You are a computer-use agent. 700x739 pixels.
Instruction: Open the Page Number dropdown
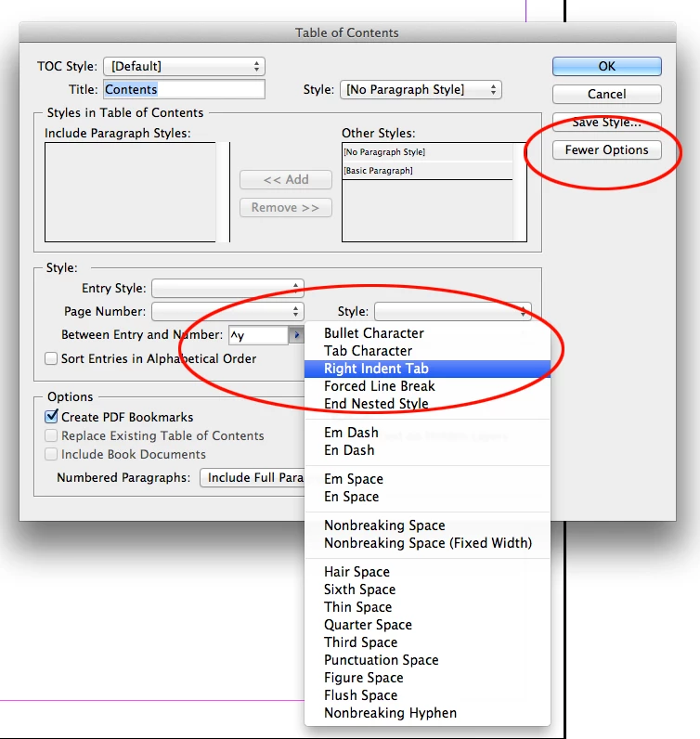pyautogui.click(x=227, y=312)
